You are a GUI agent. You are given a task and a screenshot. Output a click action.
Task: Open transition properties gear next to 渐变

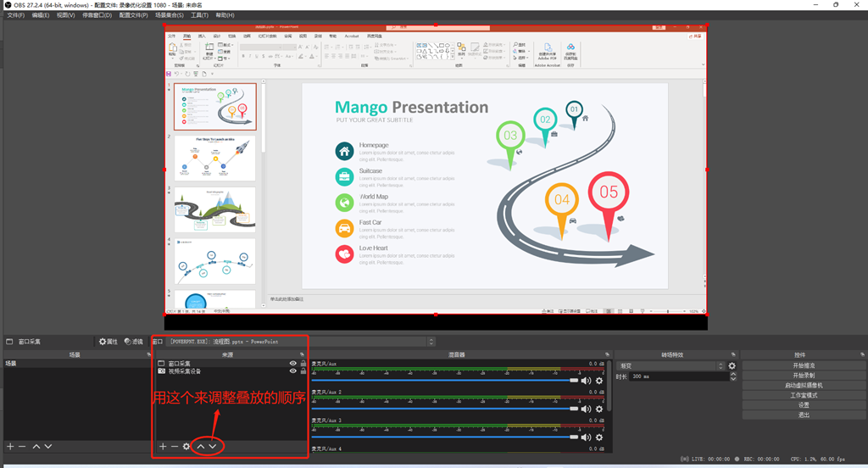pyautogui.click(x=732, y=365)
